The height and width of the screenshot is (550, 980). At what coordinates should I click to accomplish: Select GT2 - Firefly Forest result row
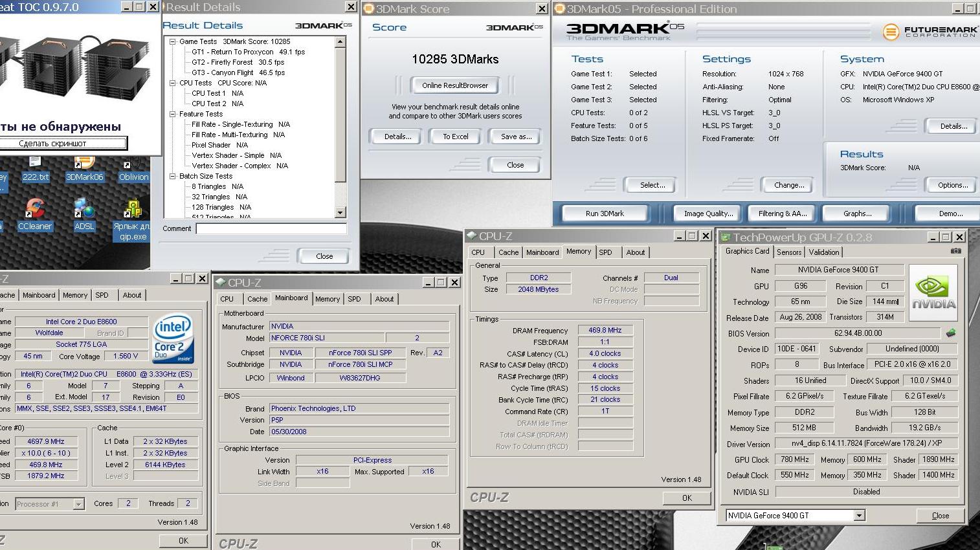coord(238,62)
